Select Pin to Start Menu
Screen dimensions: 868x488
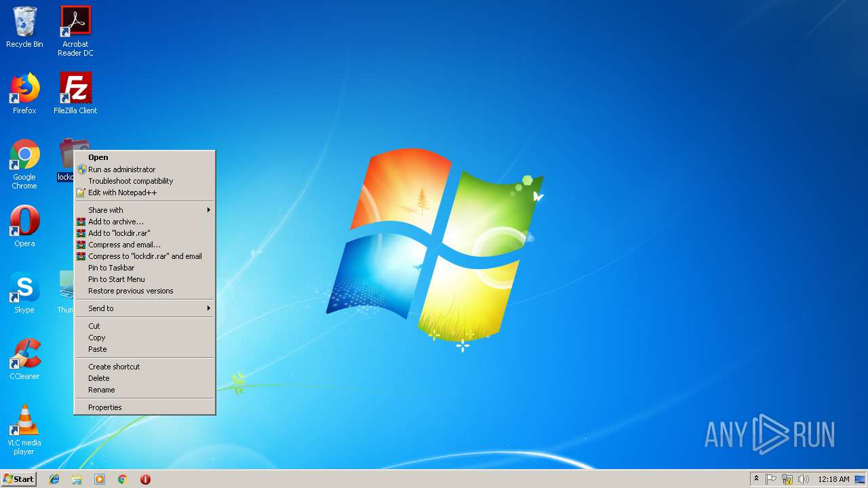[144, 279]
